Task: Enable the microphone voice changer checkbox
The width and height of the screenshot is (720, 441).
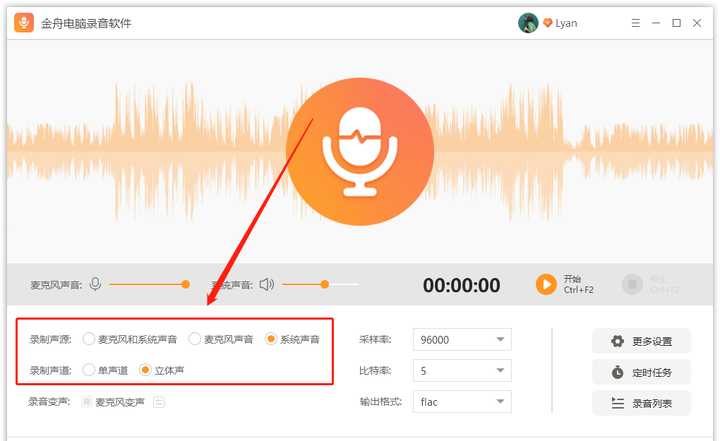Action: coord(86,402)
